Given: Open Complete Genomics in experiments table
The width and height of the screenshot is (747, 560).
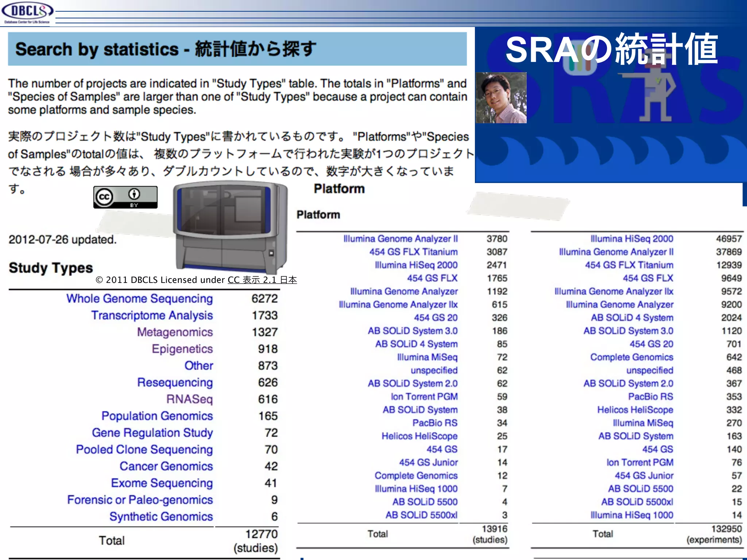Looking at the screenshot, I should tap(632, 357).
